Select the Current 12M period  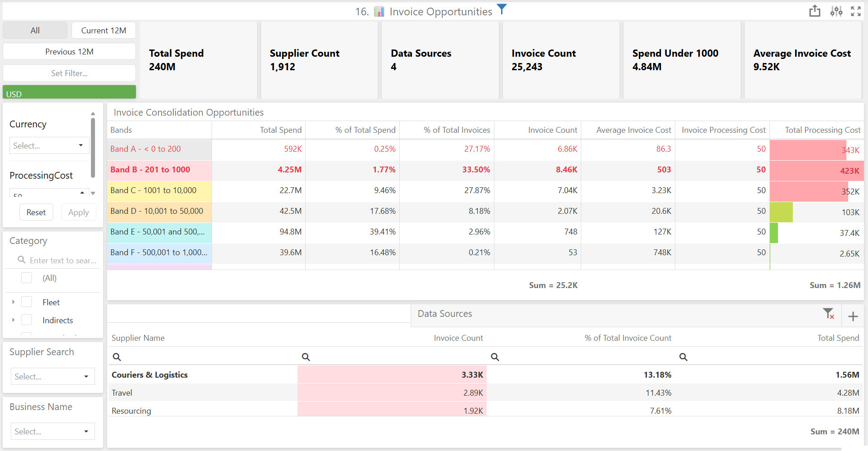(104, 30)
